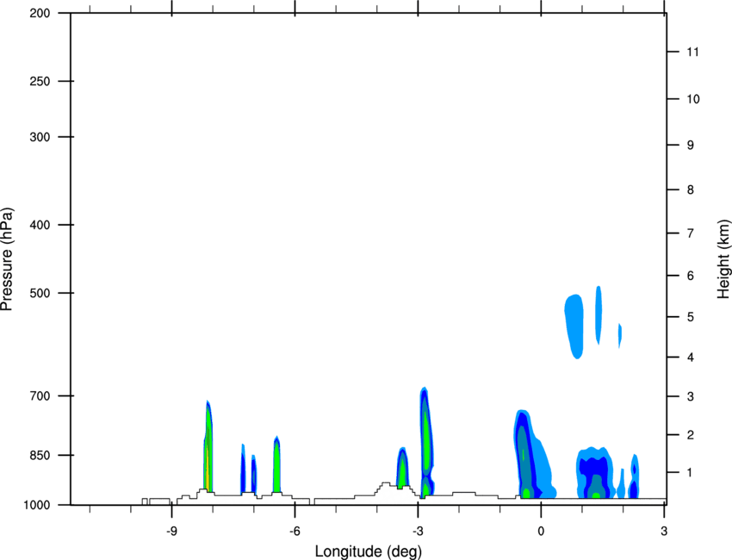Image resolution: width=732 pixels, height=560 pixels.
Task: Click the -9 longitude tick label
Action: point(171,531)
